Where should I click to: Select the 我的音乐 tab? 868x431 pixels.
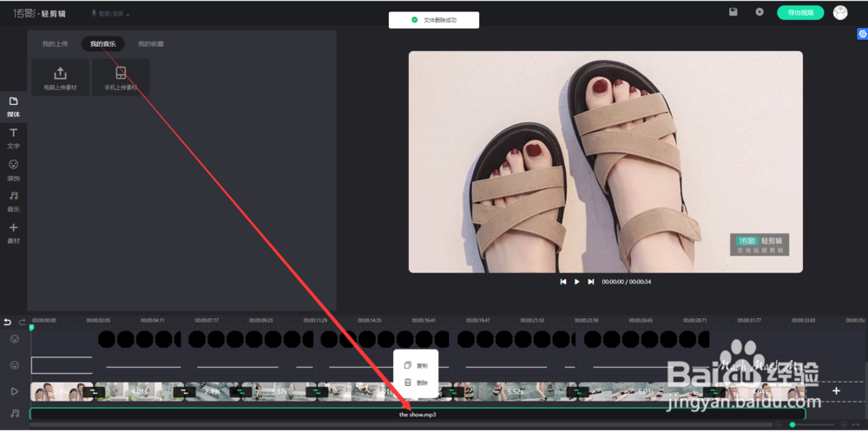[x=103, y=43]
